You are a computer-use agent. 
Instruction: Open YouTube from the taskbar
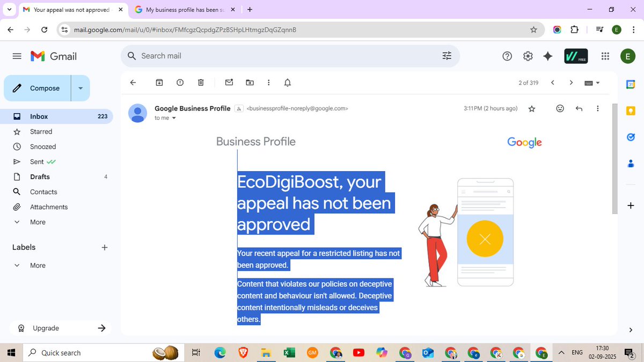click(x=358, y=352)
